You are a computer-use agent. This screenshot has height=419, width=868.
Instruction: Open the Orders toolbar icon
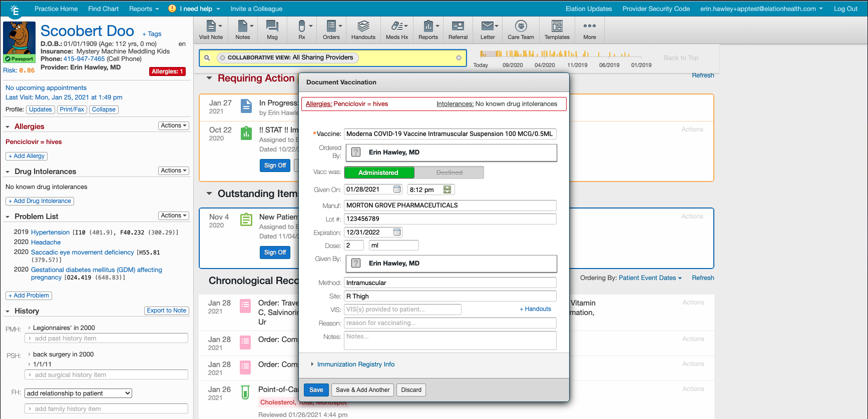pyautogui.click(x=331, y=30)
